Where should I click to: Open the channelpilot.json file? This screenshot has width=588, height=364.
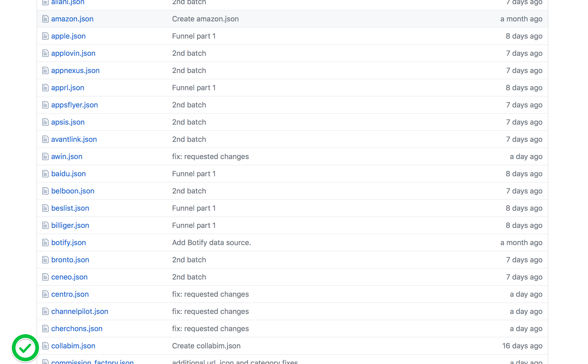(x=80, y=311)
